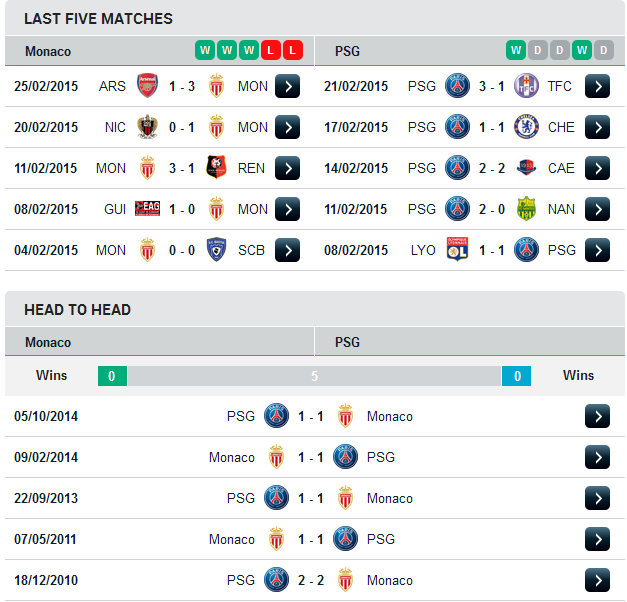Click the grey draws bar showing 5
The width and height of the screenshot is (627, 602).
(314, 376)
